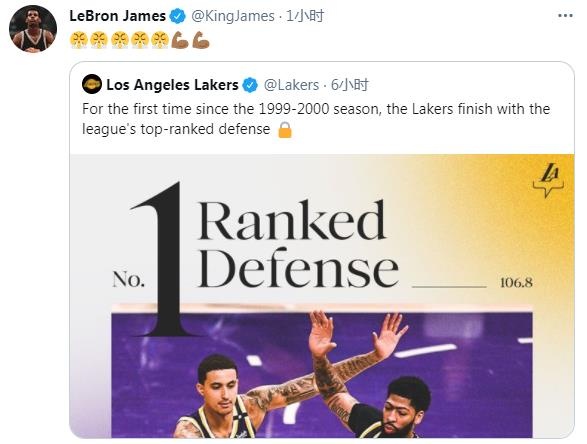Click the LA logo in graphic corner
This screenshot has height=444, width=587.
click(x=548, y=180)
